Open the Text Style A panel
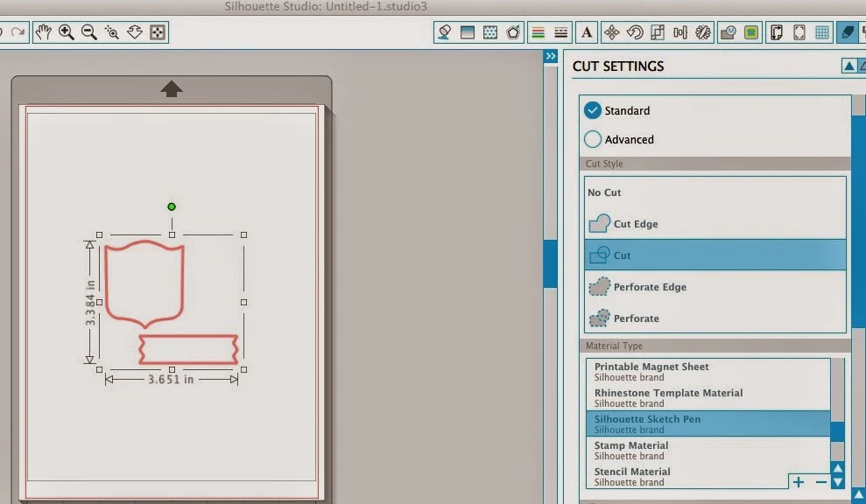This screenshot has width=866, height=504. pyautogui.click(x=587, y=32)
